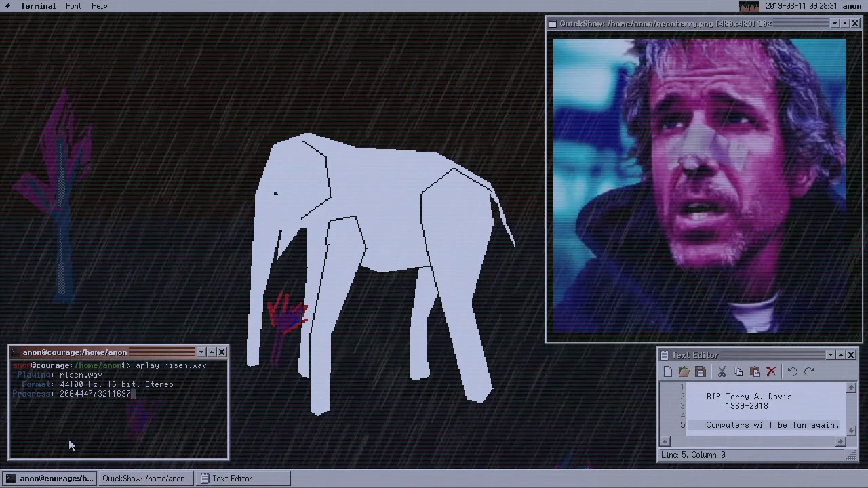Open the terminal window's down-arrow menu
The image size is (868, 488).
pos(201,352)
